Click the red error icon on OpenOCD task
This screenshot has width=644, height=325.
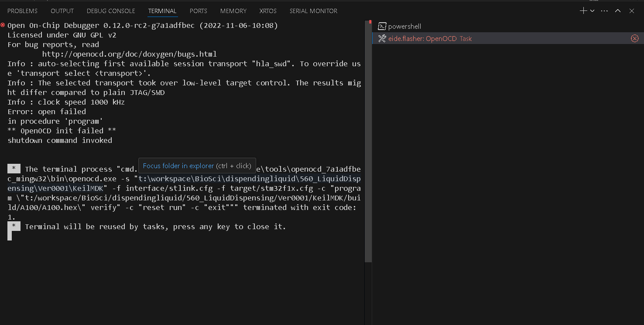click(x=635, y=38)
